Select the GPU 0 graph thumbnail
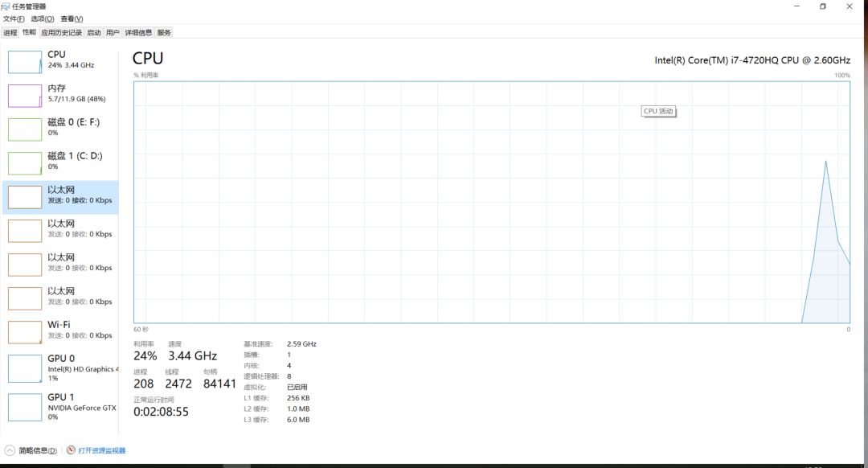The width and height of the screenshot is (868, 468). click(x=25, y=368)
